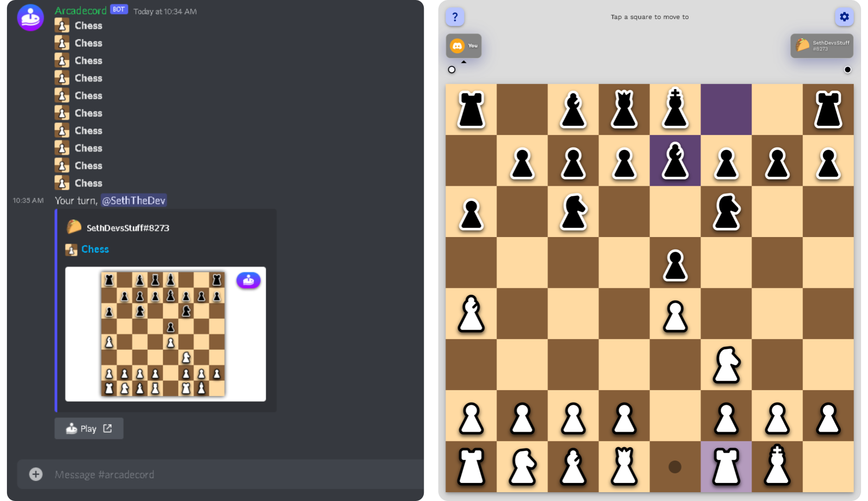
Task: Open the help question mark panel
Action: tap(455, 17)
